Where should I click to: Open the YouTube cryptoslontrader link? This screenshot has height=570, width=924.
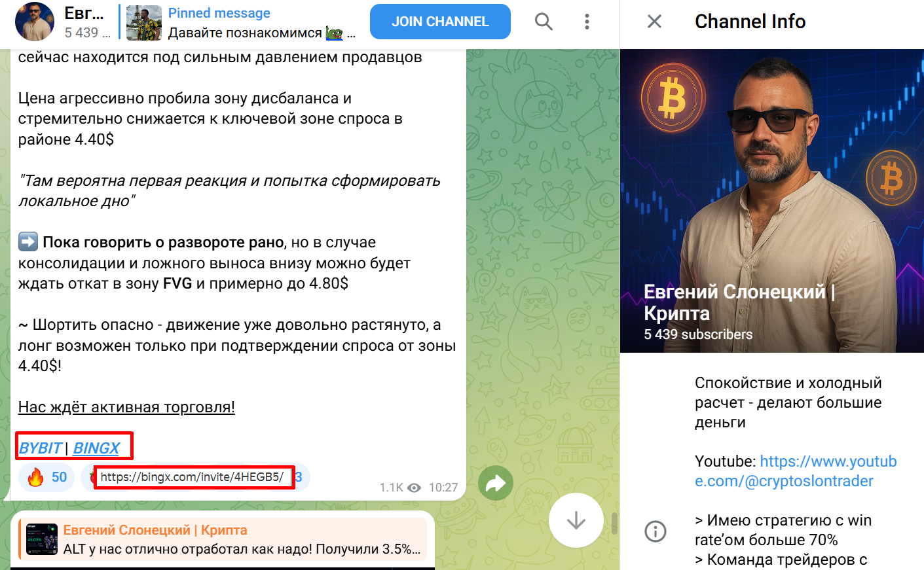pos(796,471)
